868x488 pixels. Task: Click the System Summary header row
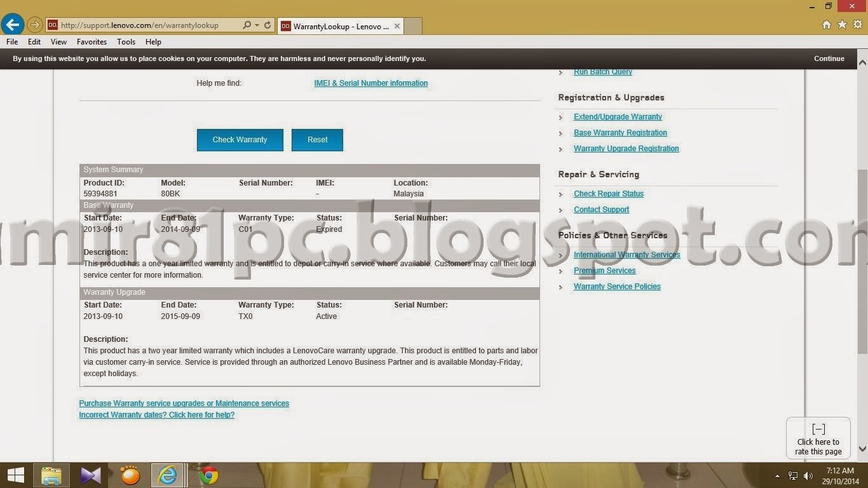point(309,170)
